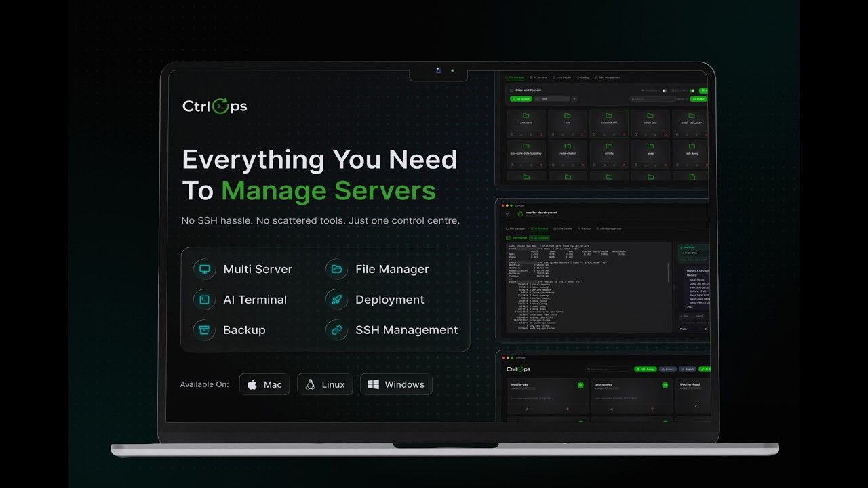Viewport: 868px width, 488px height.
Task: Open AI Terminal tab in top files window
Action: 538,77
